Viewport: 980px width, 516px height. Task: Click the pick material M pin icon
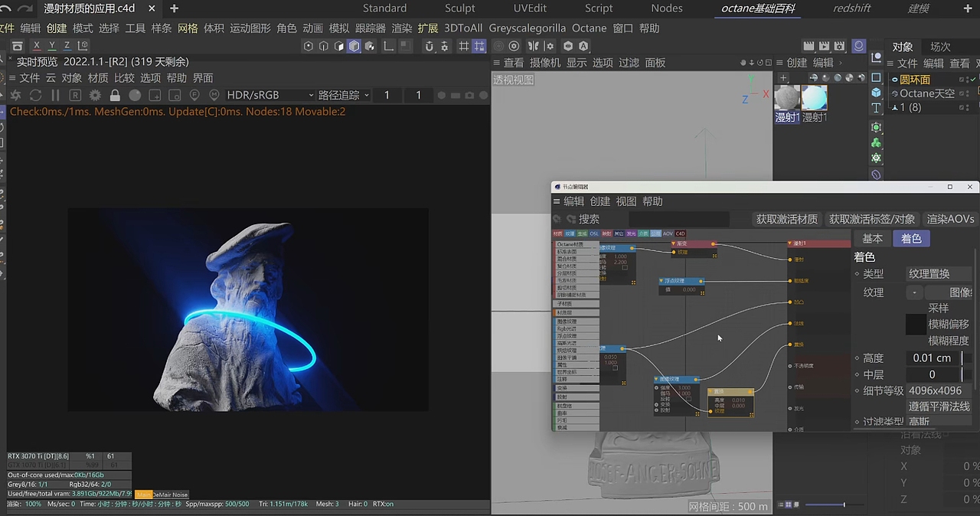pyautogui.click(x=214, y=95)
